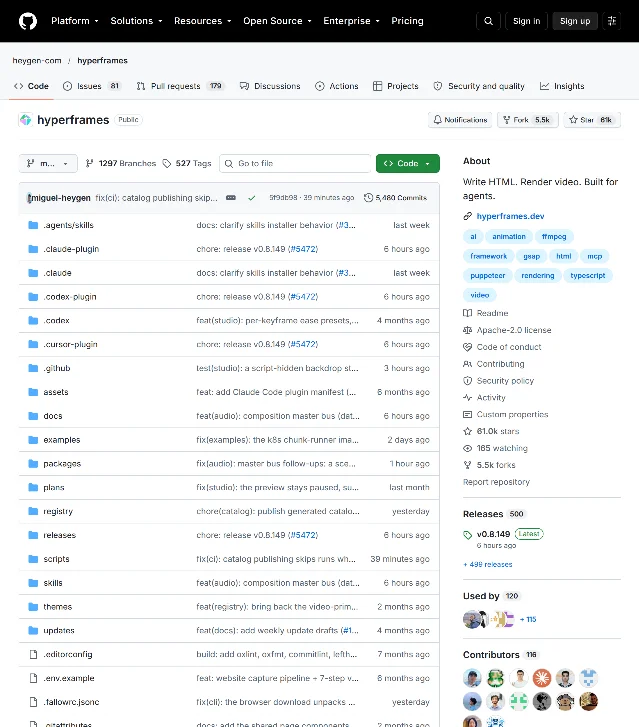Open the .env.example file

pyautogui.click(x=69, y=678)
